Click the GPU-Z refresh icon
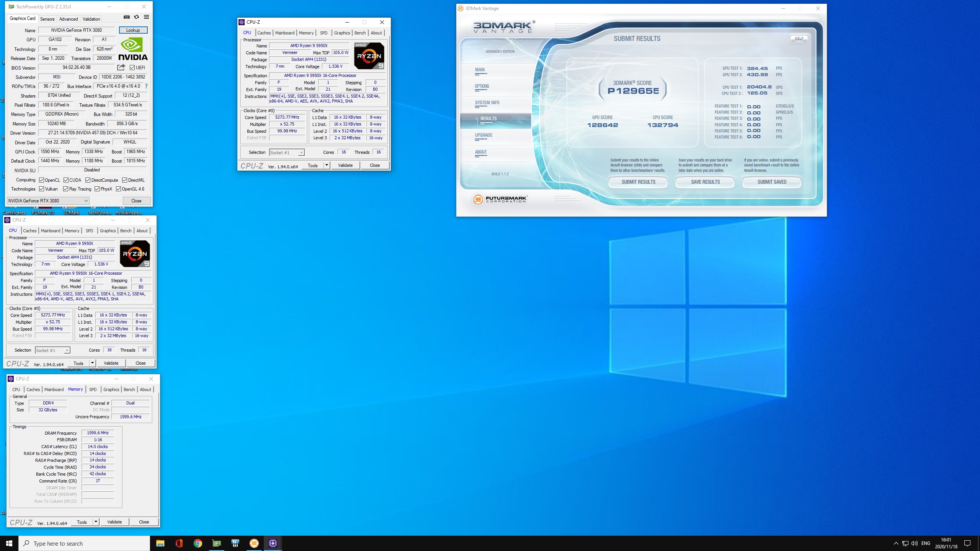 coord(136,17)
